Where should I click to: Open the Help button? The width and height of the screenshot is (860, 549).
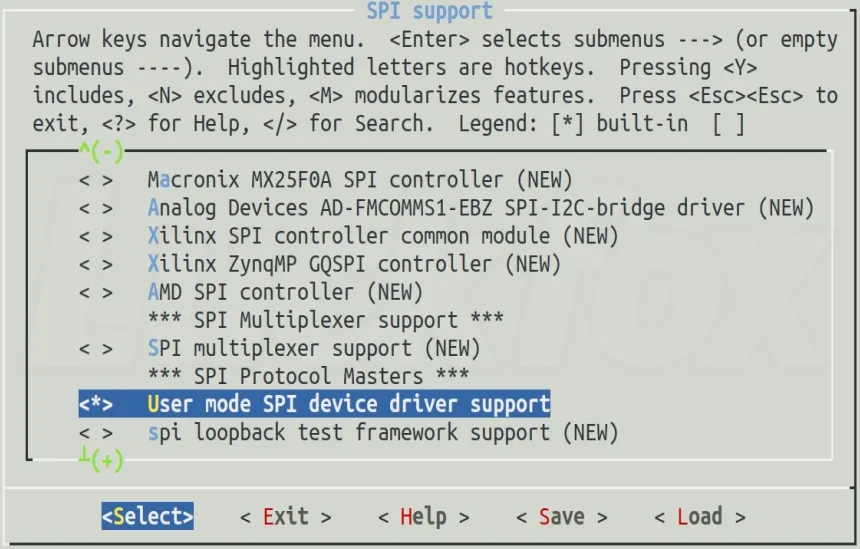pos(424,517)
